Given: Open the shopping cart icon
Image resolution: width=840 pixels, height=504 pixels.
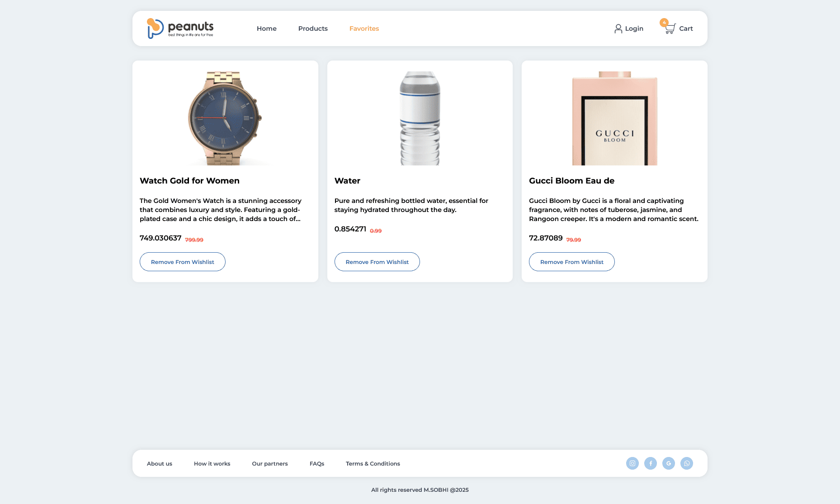Looking at the screenshot, I should point(670,29).
